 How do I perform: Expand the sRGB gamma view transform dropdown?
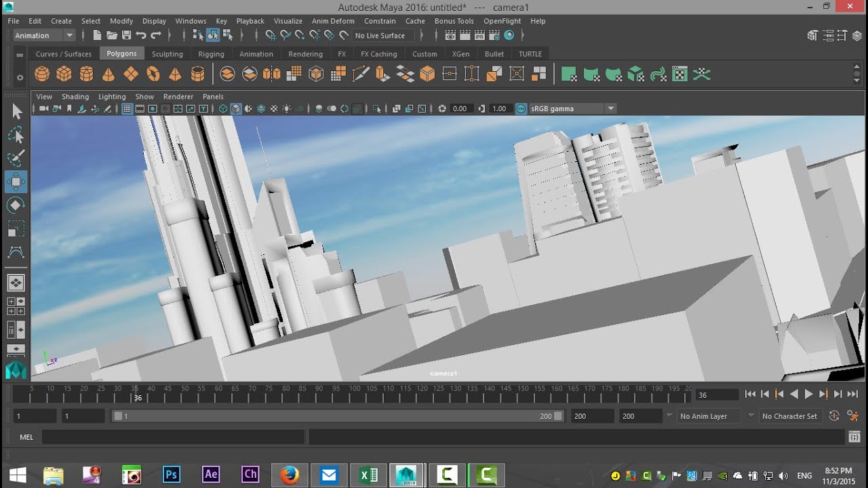tap(611, 108)
